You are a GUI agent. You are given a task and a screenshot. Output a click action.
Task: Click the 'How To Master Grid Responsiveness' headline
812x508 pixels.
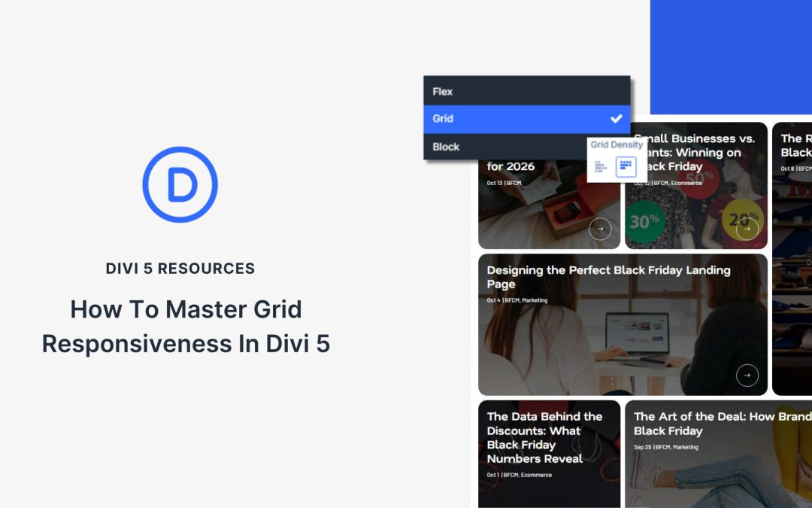tap(186, 326)
